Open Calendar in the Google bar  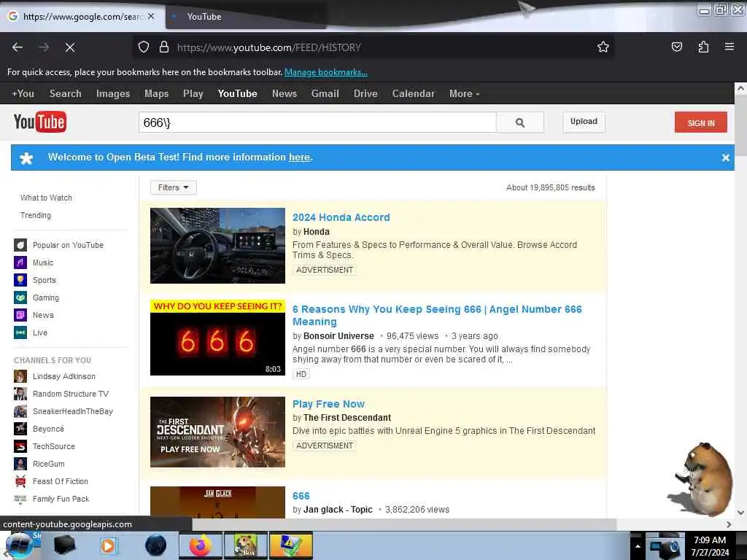point(413,94)
